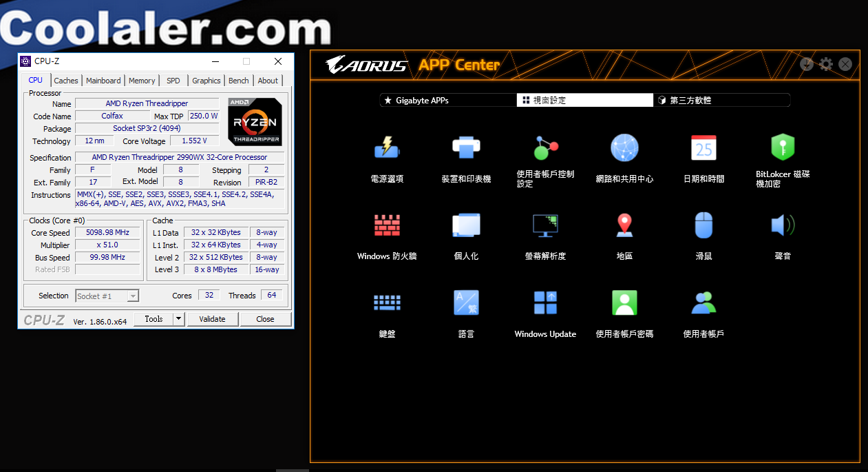The image size is (868, 472).
Task: Open 使用者帳戶密碼 green user icon
Action: (x=624, y=303)
